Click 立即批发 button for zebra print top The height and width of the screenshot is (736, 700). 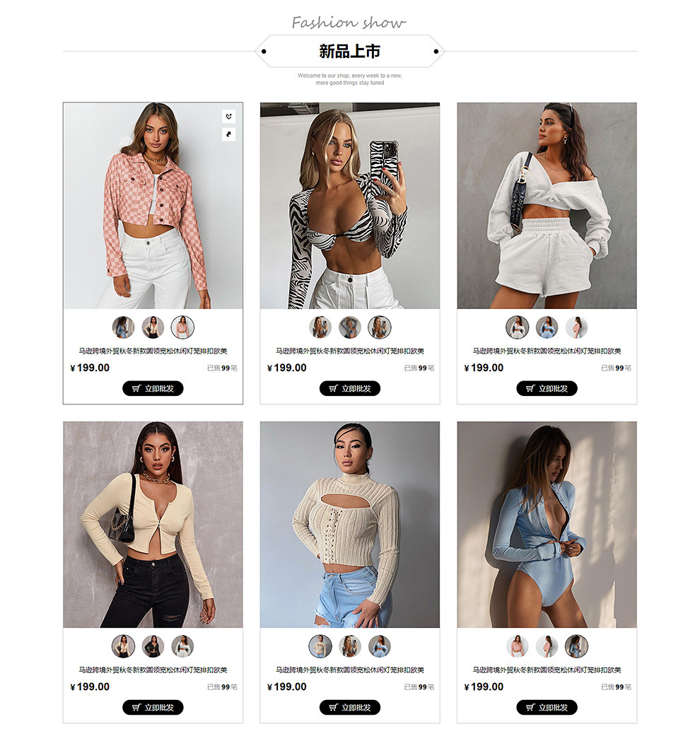[x=350, y=389]
